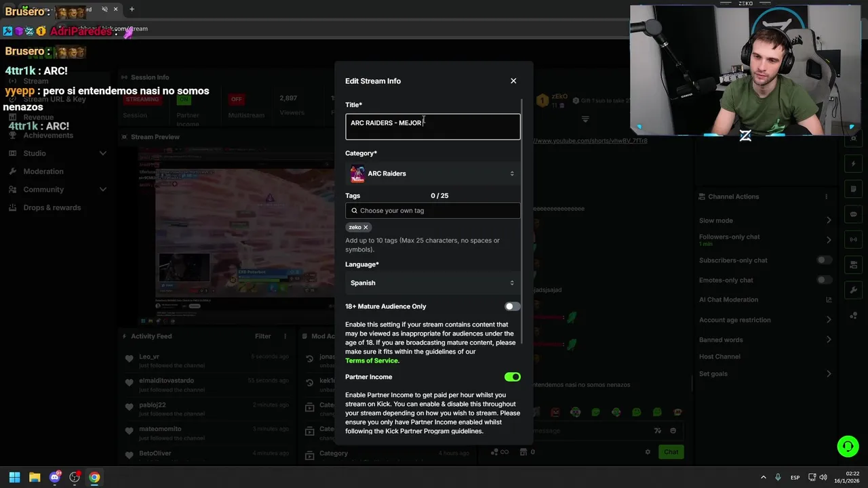Viewport: 868px width, 488px height.
Task: Select elmalditovastardo in Activity Feed
Action: pyautogui.click(x=166, y=381)
